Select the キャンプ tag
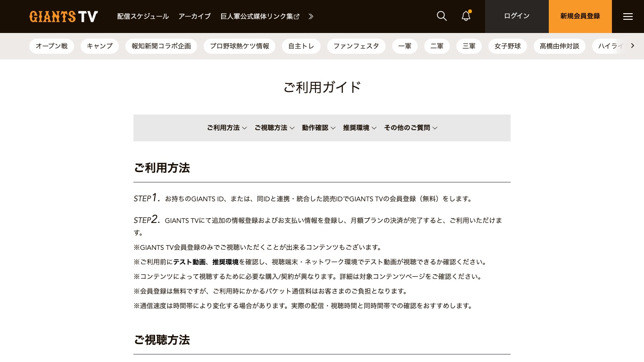 tap(99, 46)
